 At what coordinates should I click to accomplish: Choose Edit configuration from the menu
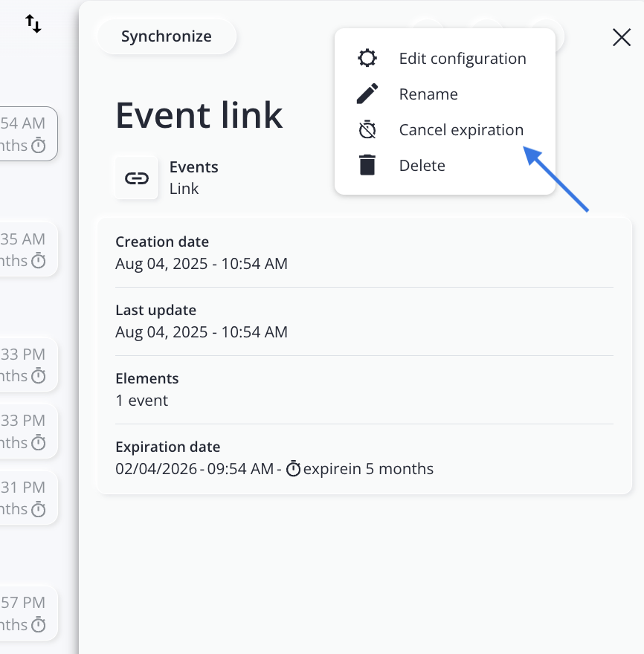point(462,59)
